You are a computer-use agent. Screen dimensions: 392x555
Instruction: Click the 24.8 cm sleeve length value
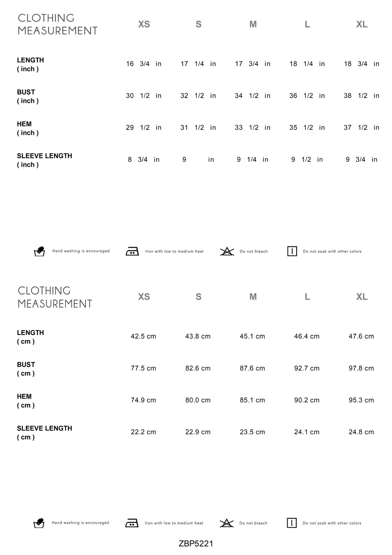(361, 432)
